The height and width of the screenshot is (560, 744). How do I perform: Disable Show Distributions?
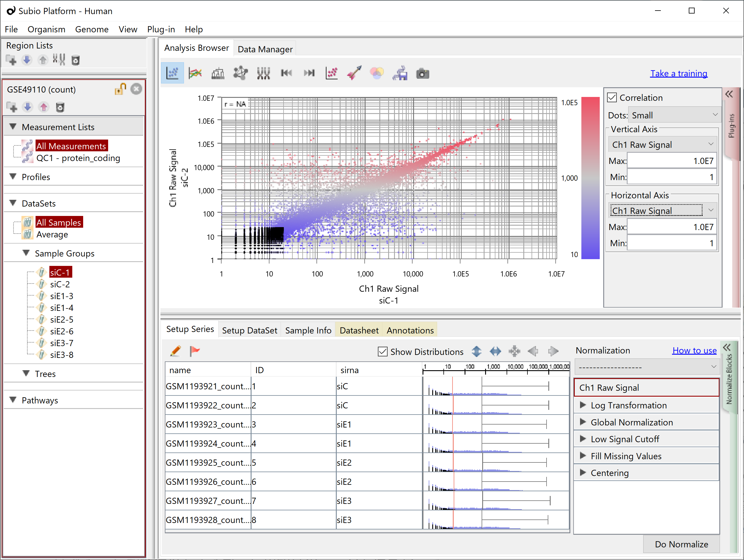tap(382, 351)
